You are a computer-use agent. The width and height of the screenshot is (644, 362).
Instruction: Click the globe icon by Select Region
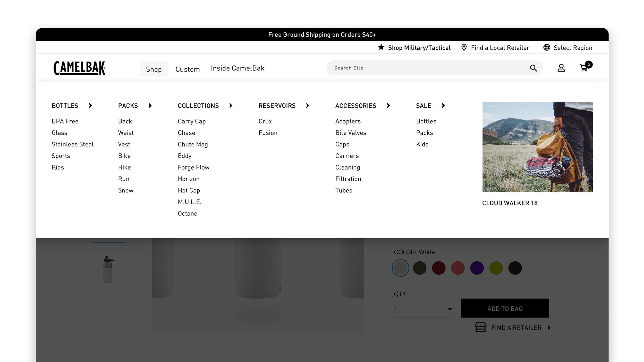547,47
